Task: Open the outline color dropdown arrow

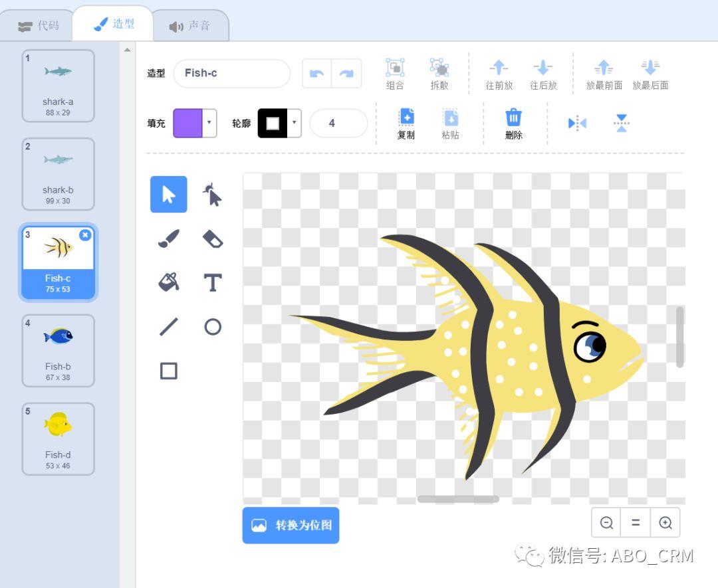Action: [x=295, y=123]
